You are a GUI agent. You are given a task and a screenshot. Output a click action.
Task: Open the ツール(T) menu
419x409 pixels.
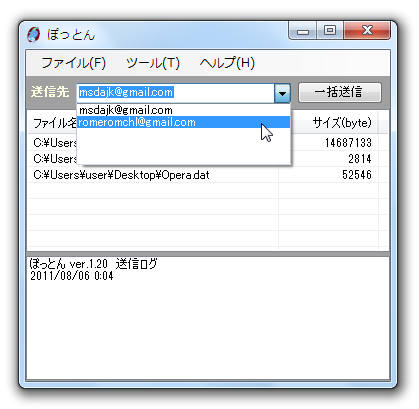coord(153,63)
